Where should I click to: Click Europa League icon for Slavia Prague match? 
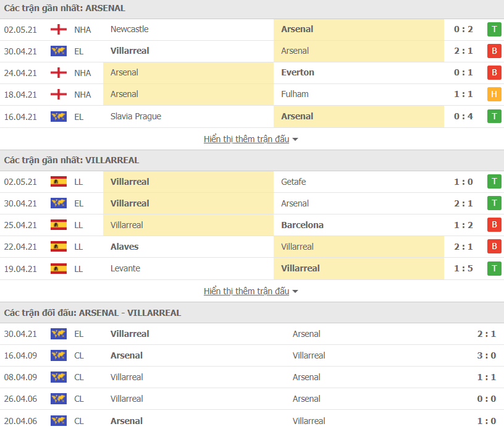(59, 116)
